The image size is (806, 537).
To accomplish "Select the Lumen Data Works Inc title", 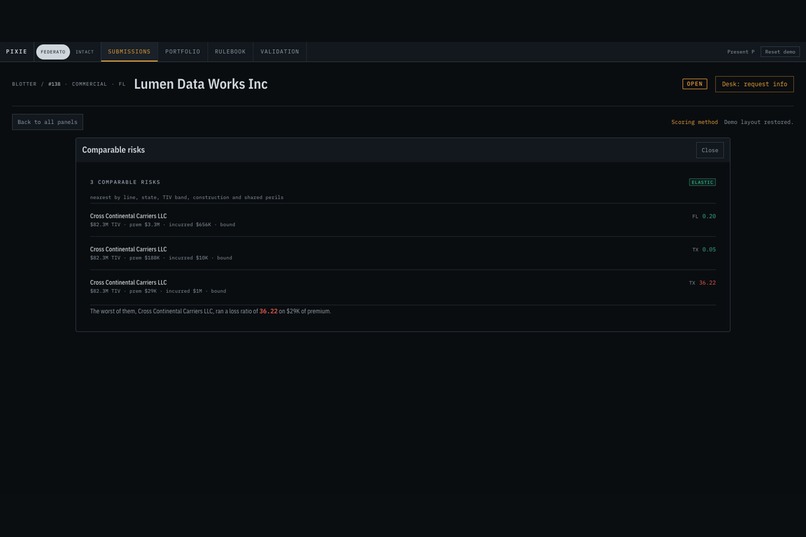I will (x=200, y=84).
